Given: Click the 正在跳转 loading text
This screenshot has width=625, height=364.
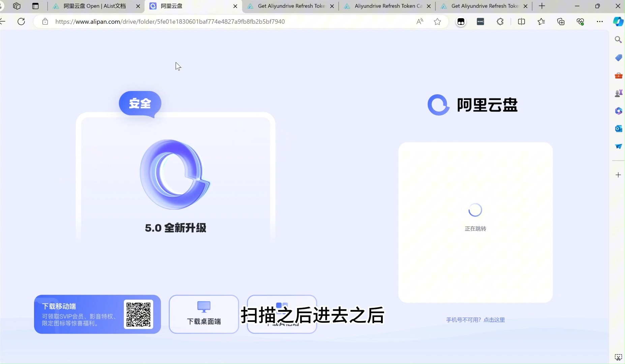Looking at the screenshot, I should click(x=475, y=229).
